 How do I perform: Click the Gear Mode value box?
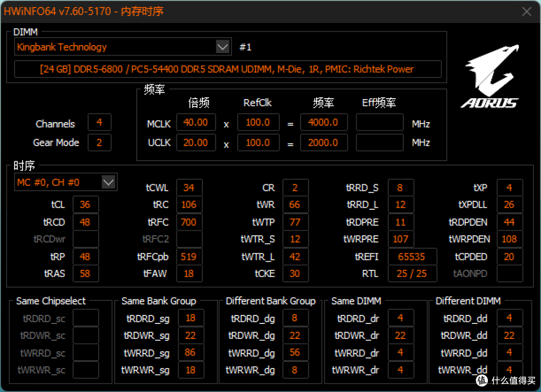tap(99, 143)
